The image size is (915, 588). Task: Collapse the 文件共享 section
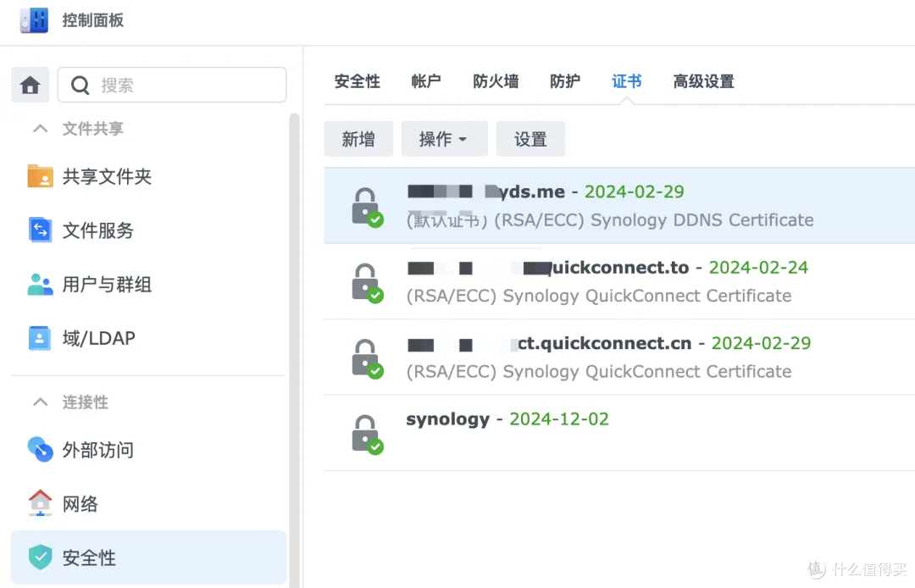tap(40, 129)
